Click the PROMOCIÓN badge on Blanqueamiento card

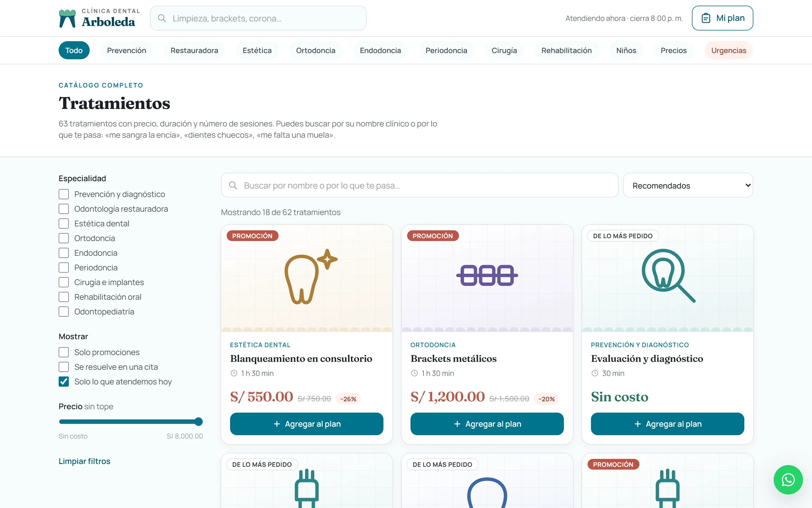coord(252,236)
